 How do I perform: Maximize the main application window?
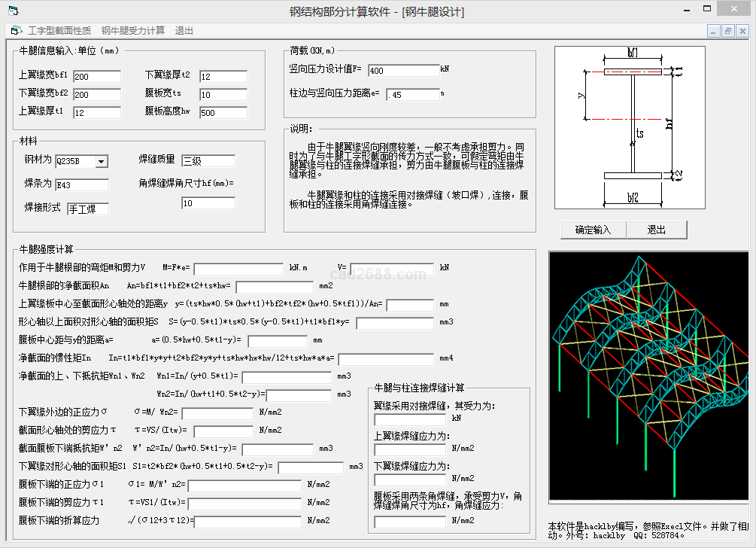[x=707, y=9]
